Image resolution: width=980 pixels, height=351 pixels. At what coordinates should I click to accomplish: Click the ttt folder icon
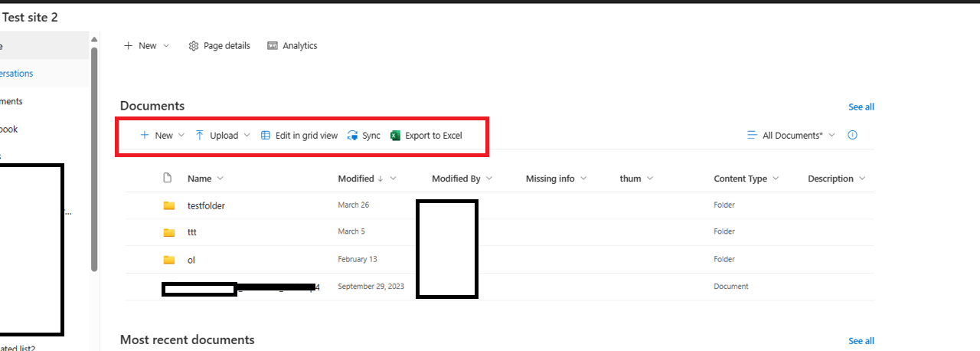[x=169, y=232]
